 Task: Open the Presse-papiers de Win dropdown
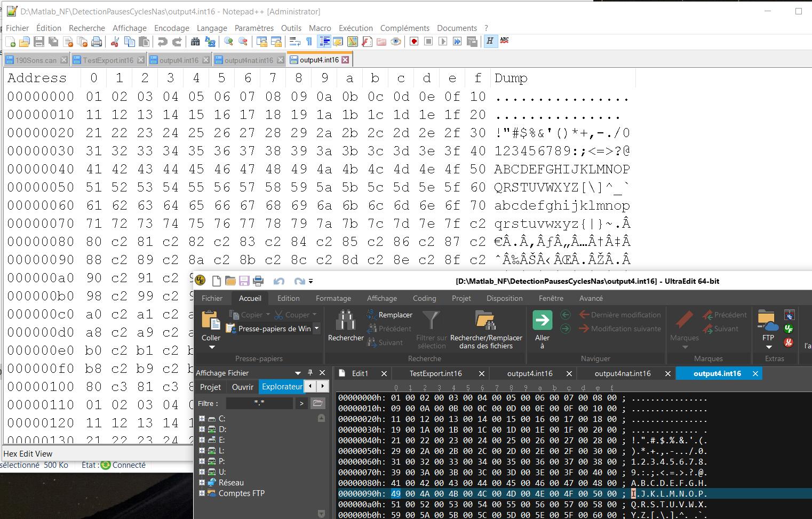coord(316,329)
